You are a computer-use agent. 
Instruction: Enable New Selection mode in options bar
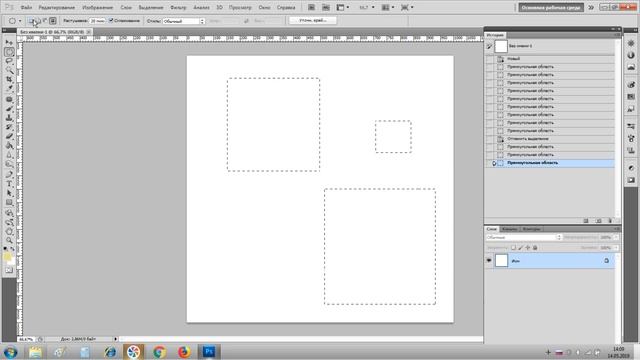coord(31,20)
